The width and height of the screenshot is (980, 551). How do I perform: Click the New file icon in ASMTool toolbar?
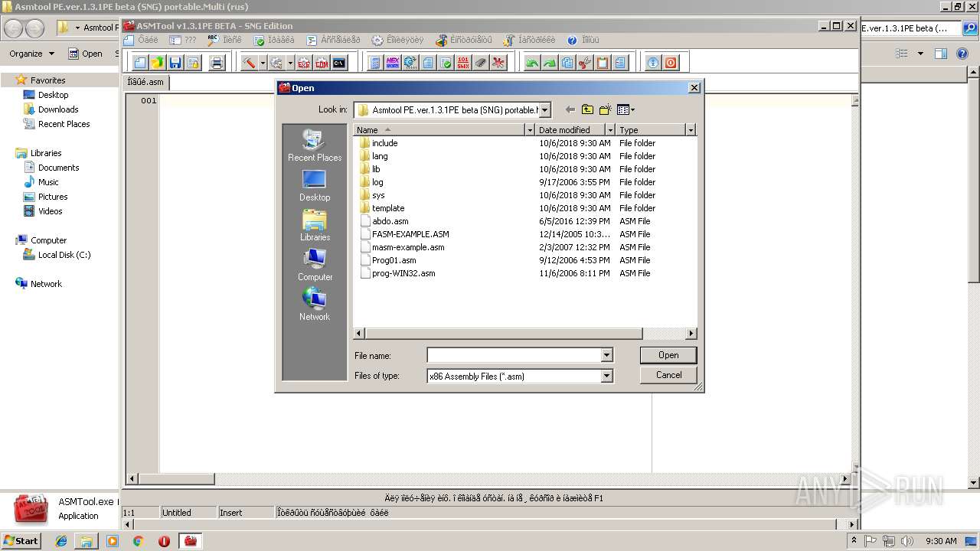tap(140, 63)
